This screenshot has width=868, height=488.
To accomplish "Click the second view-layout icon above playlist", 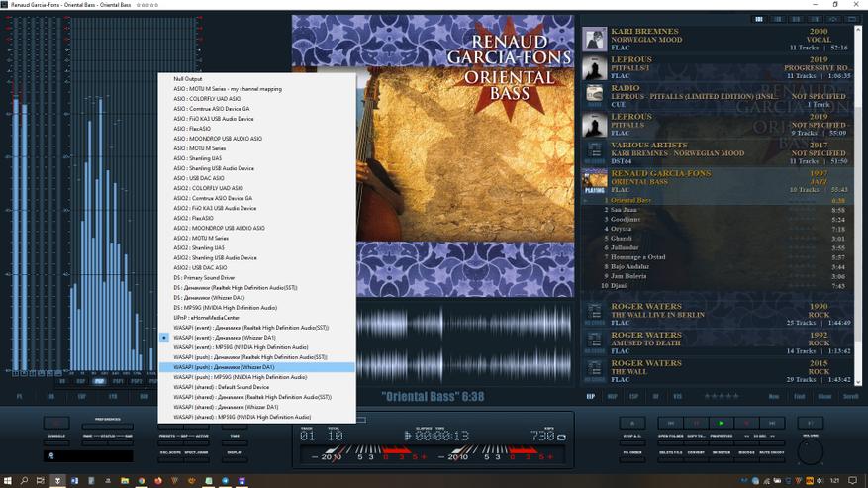I will tap(778, 19).
